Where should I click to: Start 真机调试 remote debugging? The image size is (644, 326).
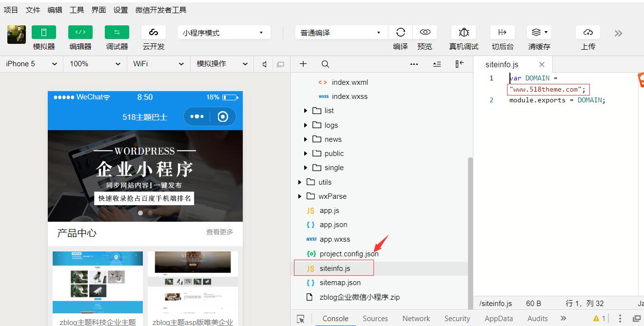tap(464, 32)
